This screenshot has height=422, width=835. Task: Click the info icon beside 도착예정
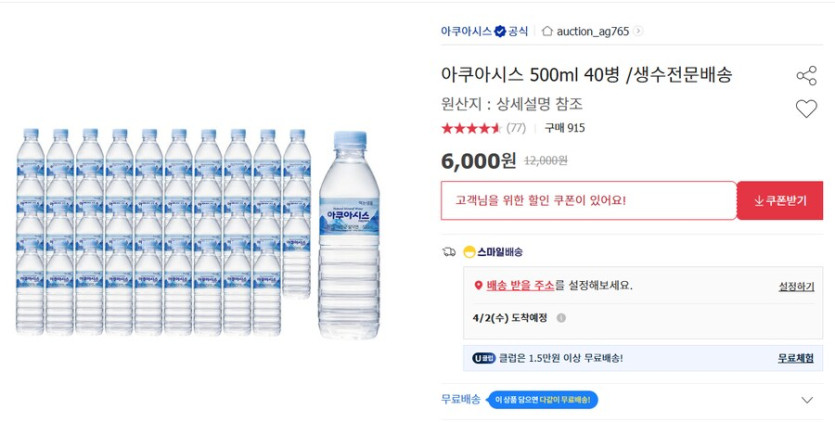pos(561,318)
